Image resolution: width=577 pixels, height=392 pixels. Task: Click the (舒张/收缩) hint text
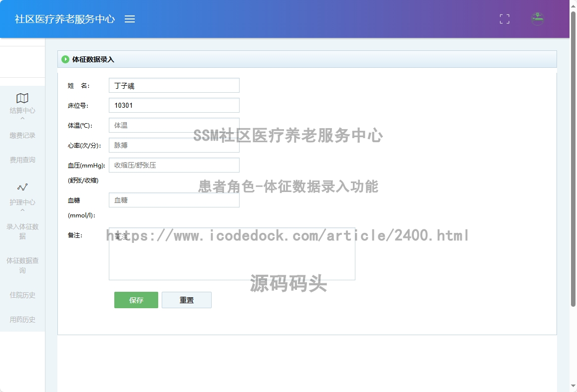click(x=83, y=181)
